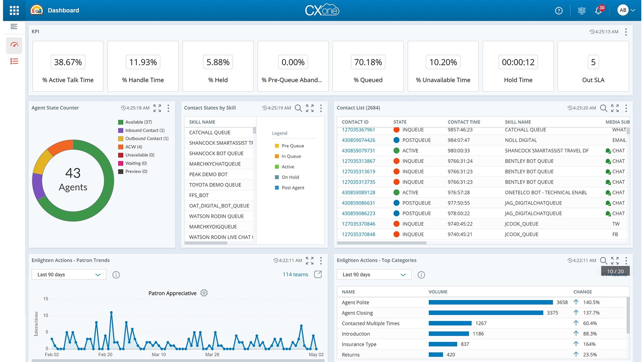Maximize Contact States by Skill widget
Image resolution: width=644 pixels, height=362 pixels.
click(x=310, y=108)
